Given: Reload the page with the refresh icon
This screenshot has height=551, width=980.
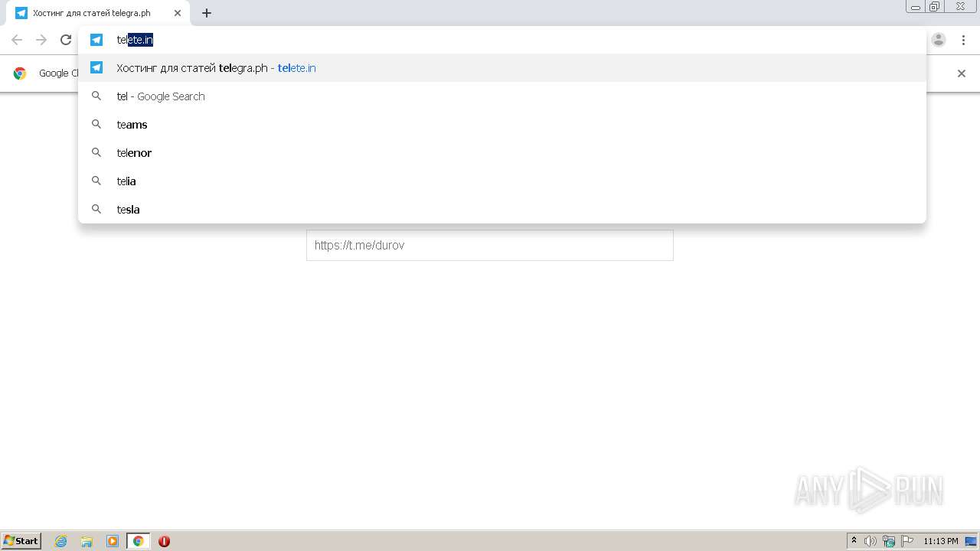Looking at the screenshot, I should point(66,40).
